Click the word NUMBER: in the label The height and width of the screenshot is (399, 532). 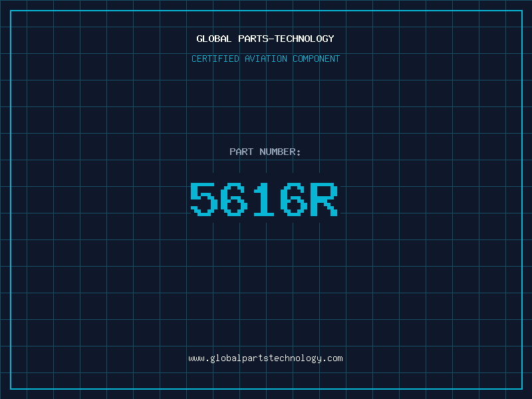[279, 152]
